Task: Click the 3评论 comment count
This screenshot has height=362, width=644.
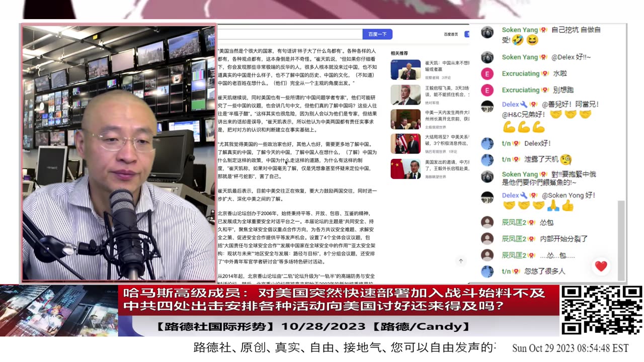Action: (x=446, y=77)
